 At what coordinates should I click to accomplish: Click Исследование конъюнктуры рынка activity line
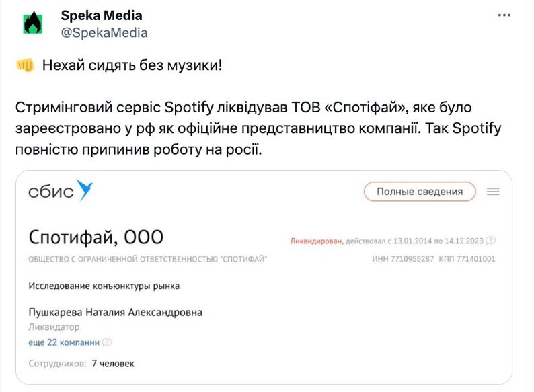(x=104, y=286)
